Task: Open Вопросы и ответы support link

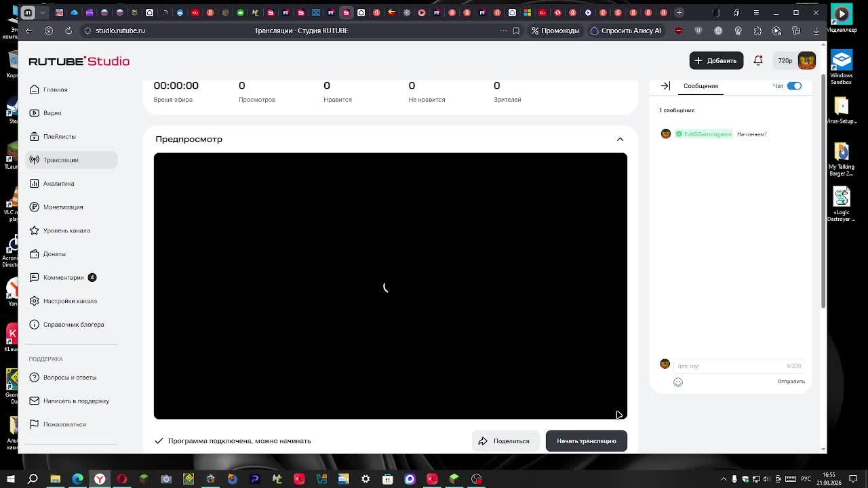Action: [71, 378]
